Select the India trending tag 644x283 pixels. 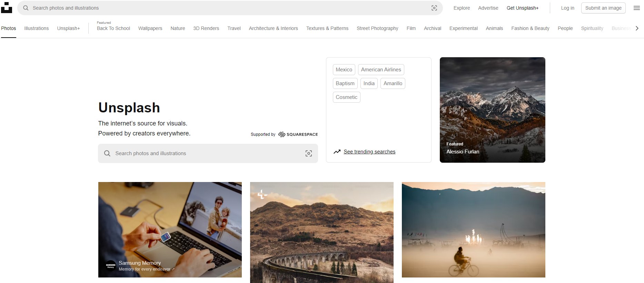pyautogui.click(x=369, y=83)
